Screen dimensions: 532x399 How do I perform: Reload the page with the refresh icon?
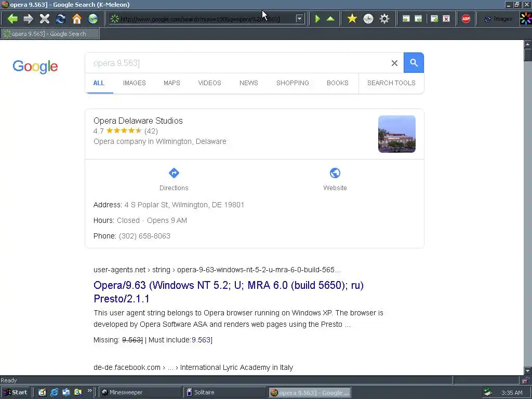coord(61,19)
